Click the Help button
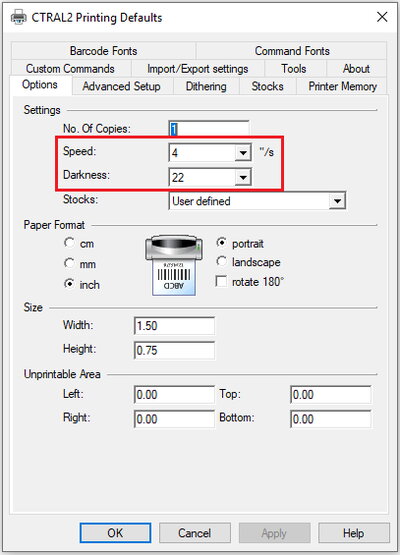This screenshot has height=555, width=400. pos(354,533)
